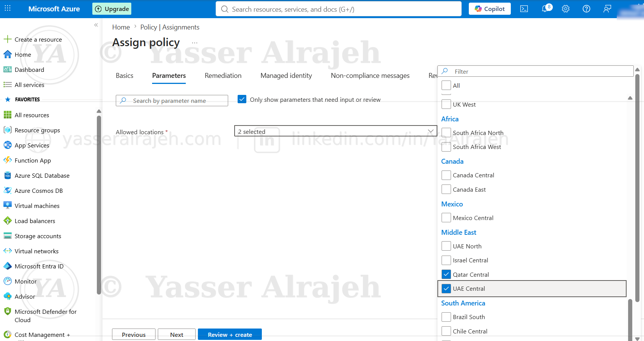
Task: Open Virtual machines monitor icon
Action: tap(8, 206)
